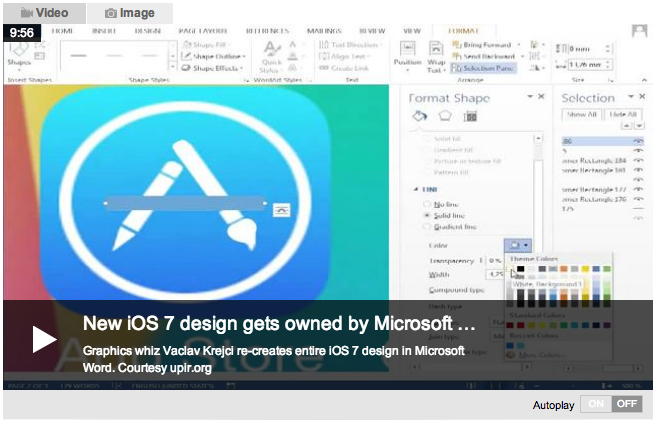Select the Gradient line option

(x=450, y=227)
